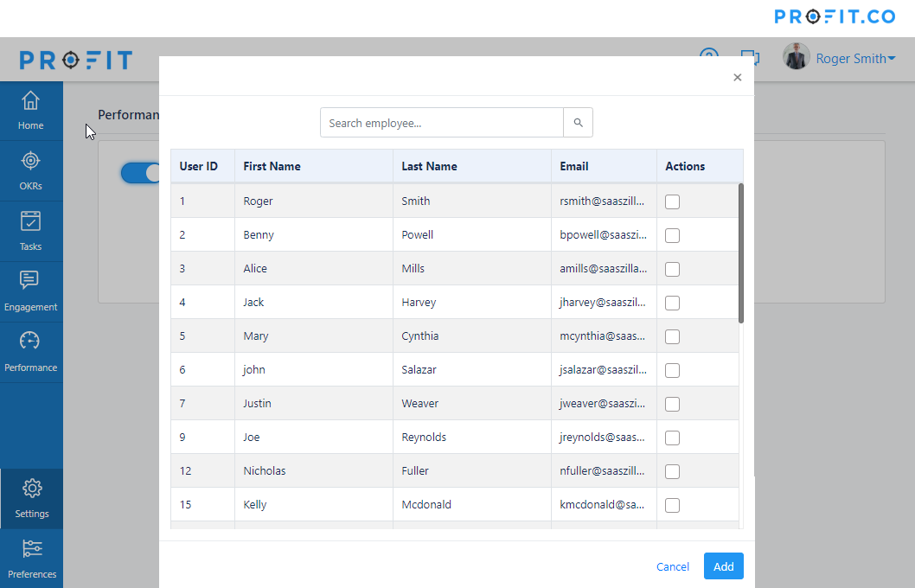Close the employee dialog with X
The width and height of the screenshot is (915, 588).
tap(737, 78)
